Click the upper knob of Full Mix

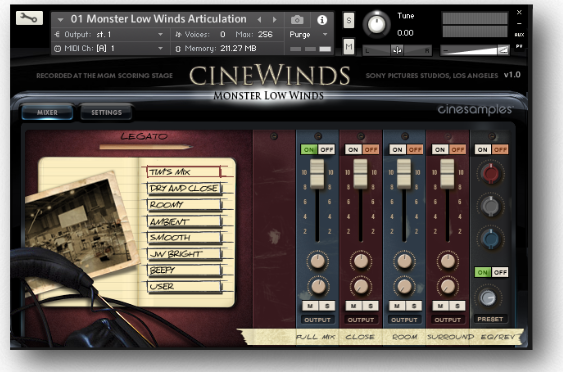pyautogui.click(x=317, y=261)
